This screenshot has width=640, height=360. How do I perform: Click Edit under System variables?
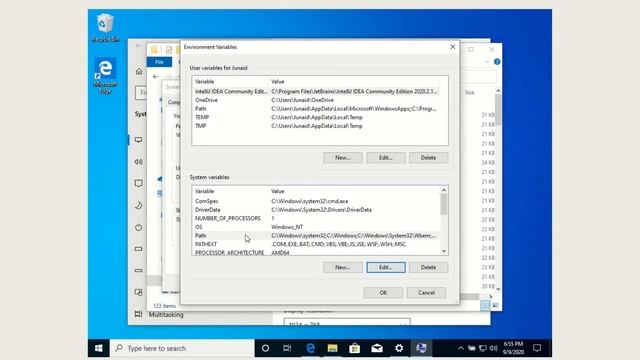[x=386, y=267]
